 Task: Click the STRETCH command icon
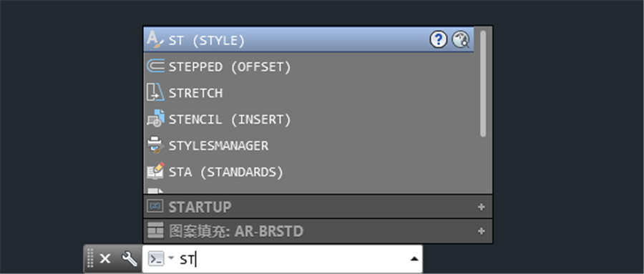coord(155,92)
